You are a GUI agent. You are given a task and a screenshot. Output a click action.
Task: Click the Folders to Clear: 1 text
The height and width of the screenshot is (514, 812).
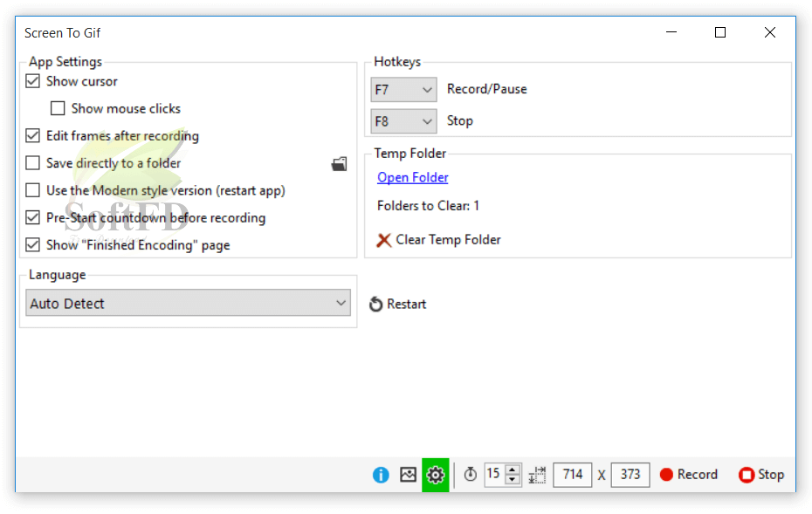(429, 206)
